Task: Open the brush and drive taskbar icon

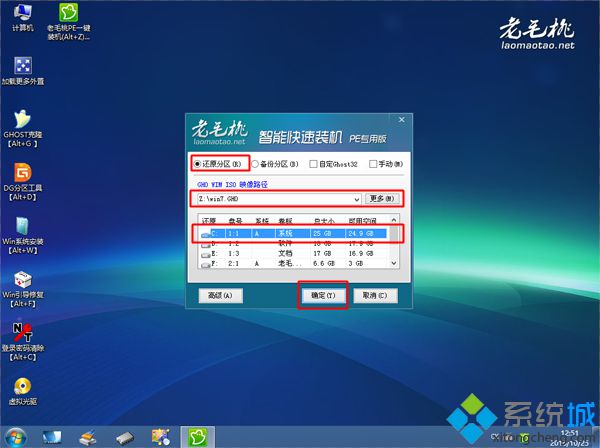Action: pos(88,438)
